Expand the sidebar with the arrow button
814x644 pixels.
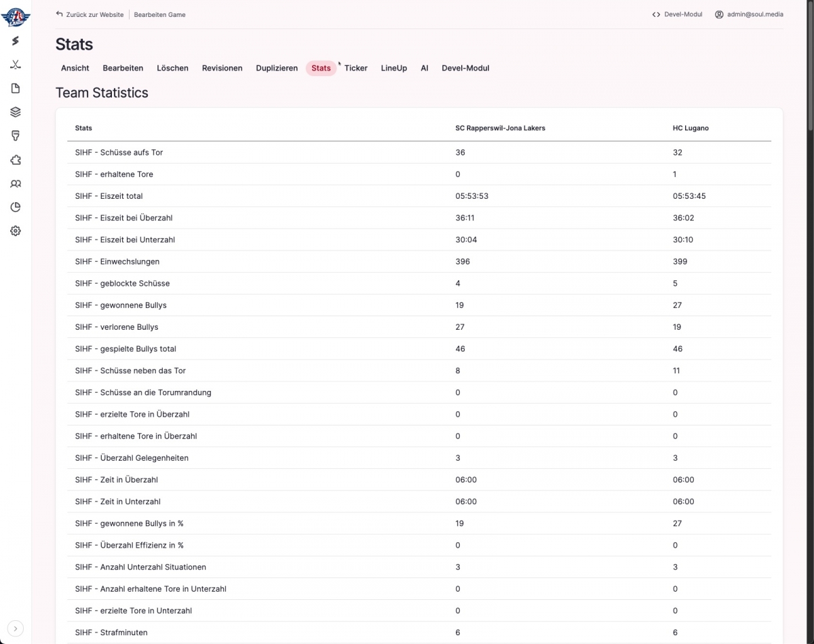(16, 628)
